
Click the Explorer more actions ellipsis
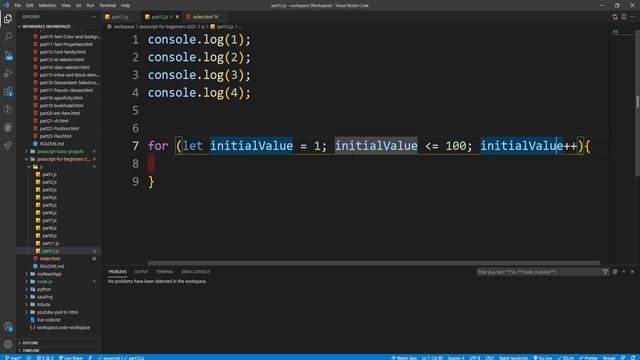93,17
